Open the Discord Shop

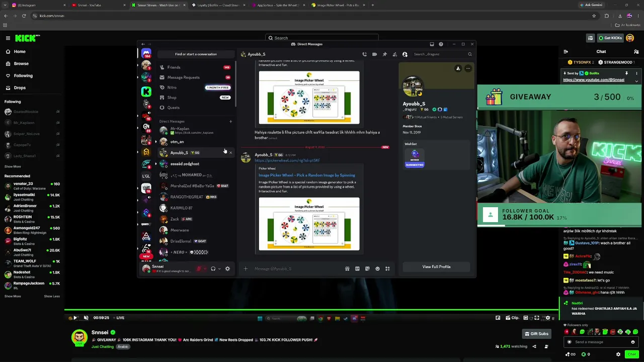(195, 98)
